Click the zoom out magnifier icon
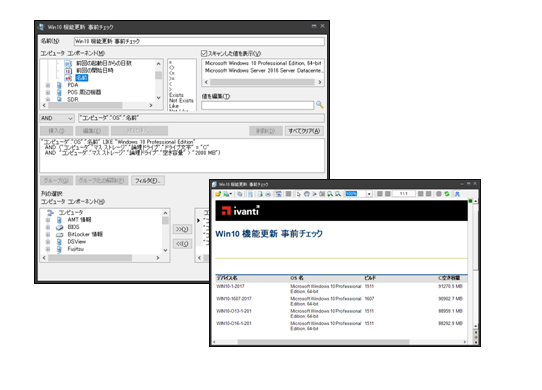The height and width of the screenshot is (390, 542). pos(338,194)
